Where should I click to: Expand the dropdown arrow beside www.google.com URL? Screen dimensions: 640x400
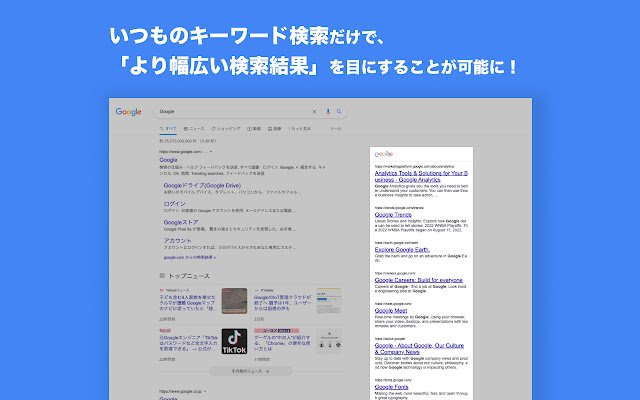click(211, 152)
